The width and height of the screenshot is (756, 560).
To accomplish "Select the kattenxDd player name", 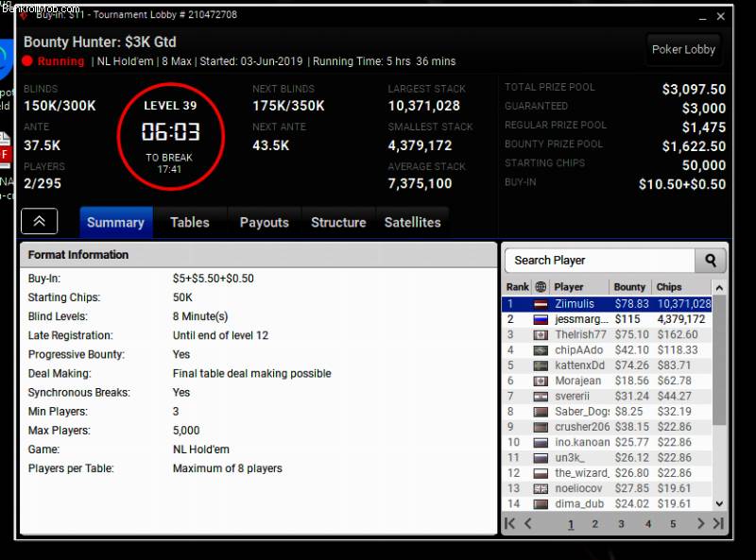I will point(579,365).
